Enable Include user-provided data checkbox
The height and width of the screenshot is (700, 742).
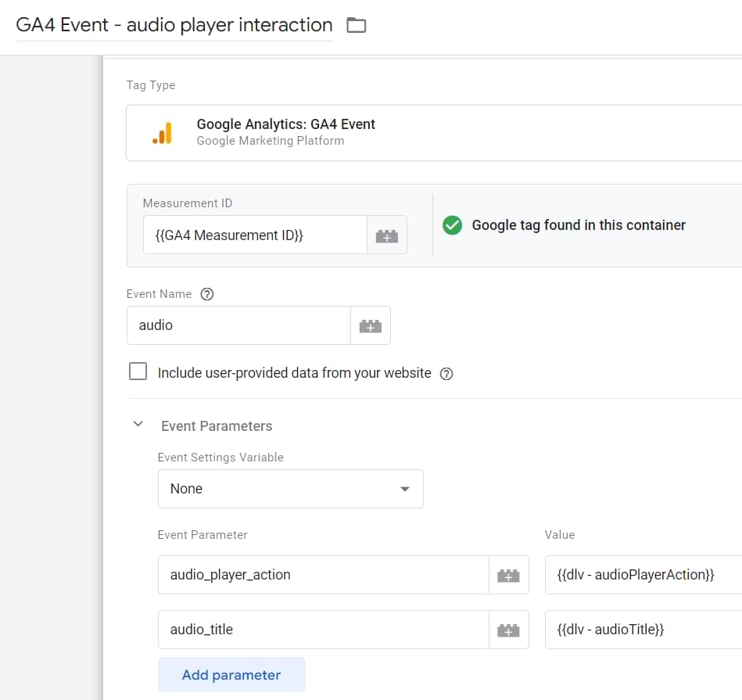click(x=138, y=372)
